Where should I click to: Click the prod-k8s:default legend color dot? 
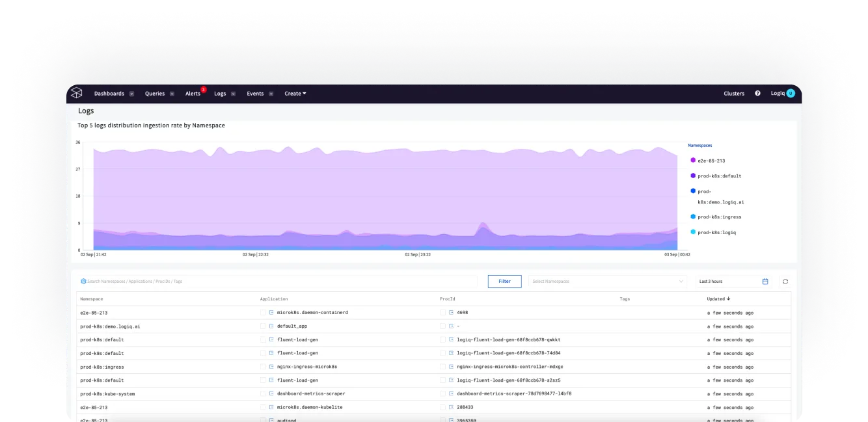[693, 176]
